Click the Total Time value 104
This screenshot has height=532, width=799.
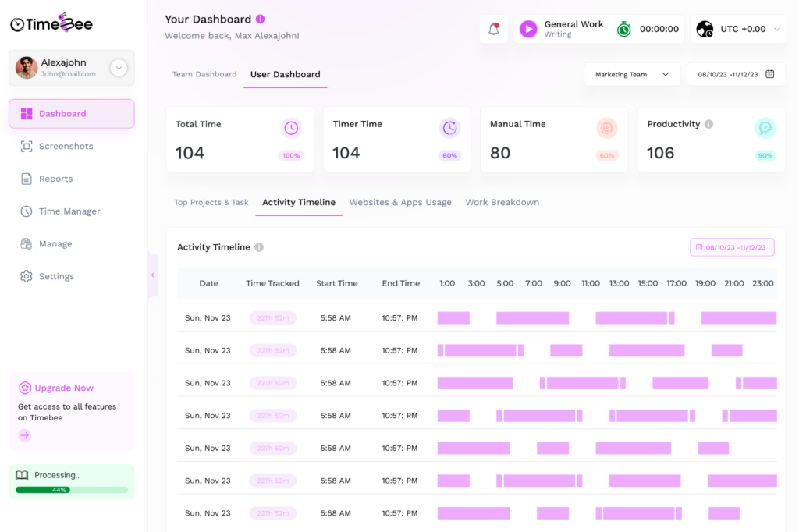pyautogui.click(x=190, y=153)
